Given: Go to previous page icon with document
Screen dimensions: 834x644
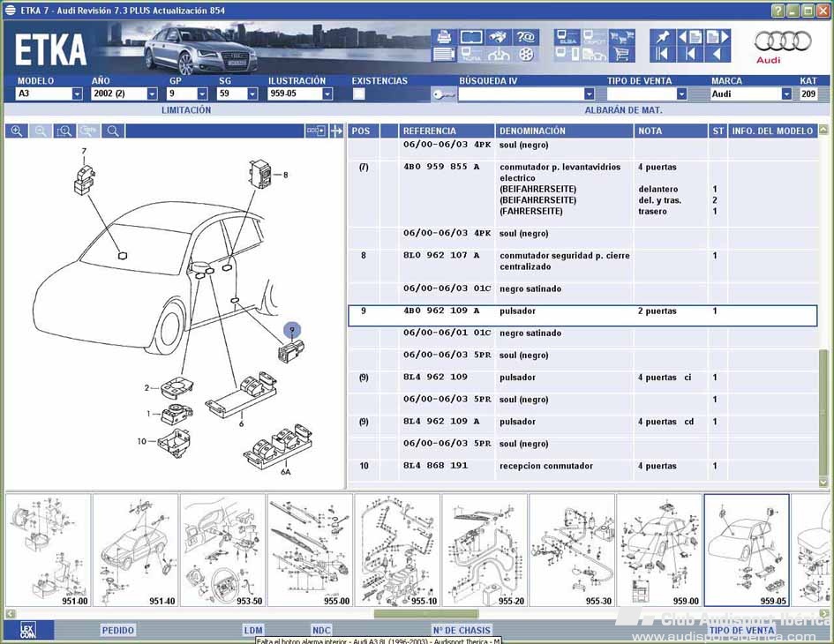Looking at the screenshot, I should tap(690, 37).
